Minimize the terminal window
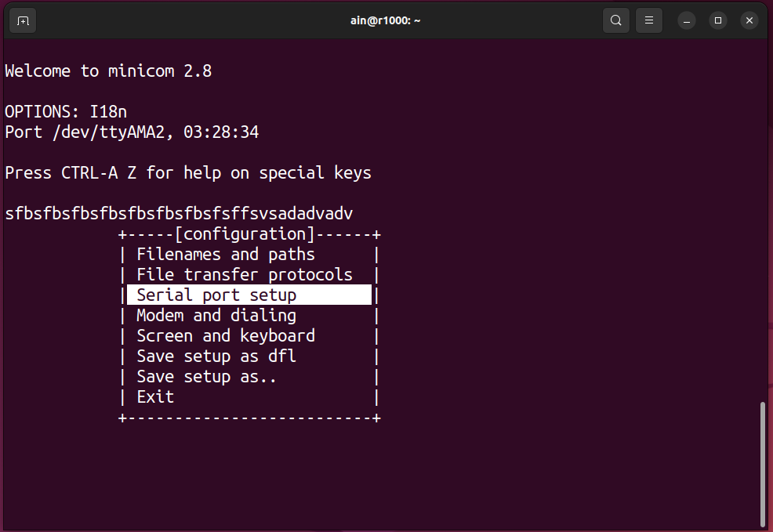The image size is (773, 532). click(686, 20)
